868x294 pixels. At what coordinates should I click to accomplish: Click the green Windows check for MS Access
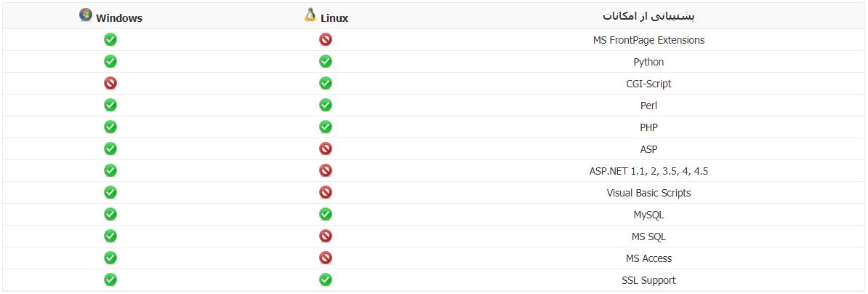[x=110, y=258]
